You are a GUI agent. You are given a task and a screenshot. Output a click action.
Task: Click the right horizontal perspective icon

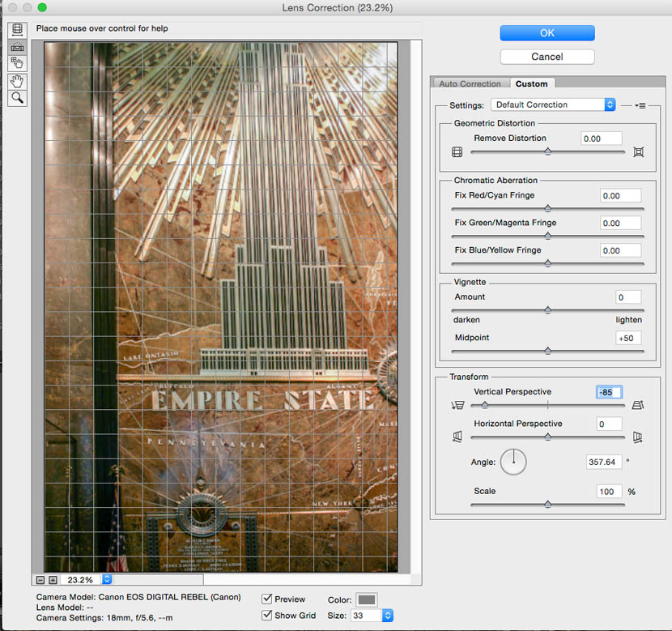[x=638, y=437]
